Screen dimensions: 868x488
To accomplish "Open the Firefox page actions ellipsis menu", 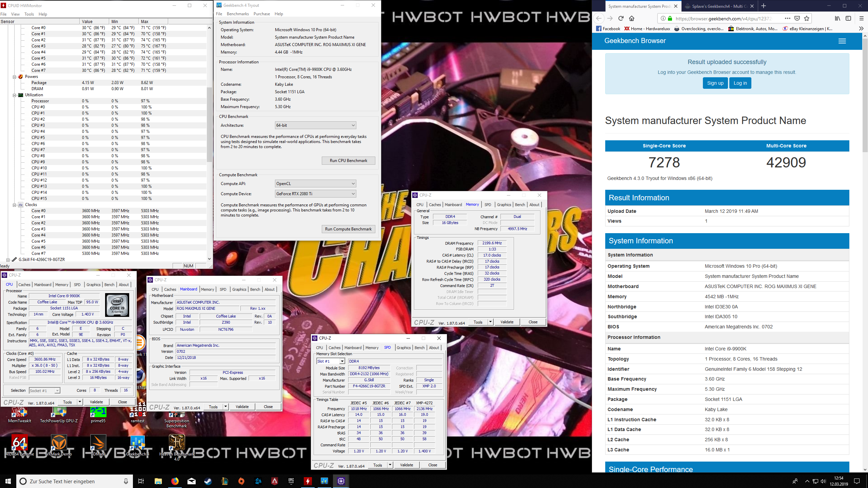I will click(787, 18).
